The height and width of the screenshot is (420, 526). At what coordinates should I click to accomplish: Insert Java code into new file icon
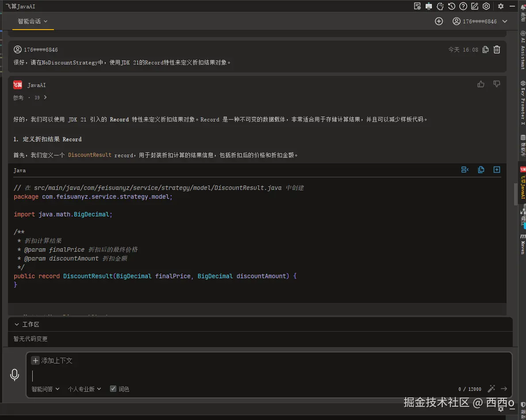[496, 170]
